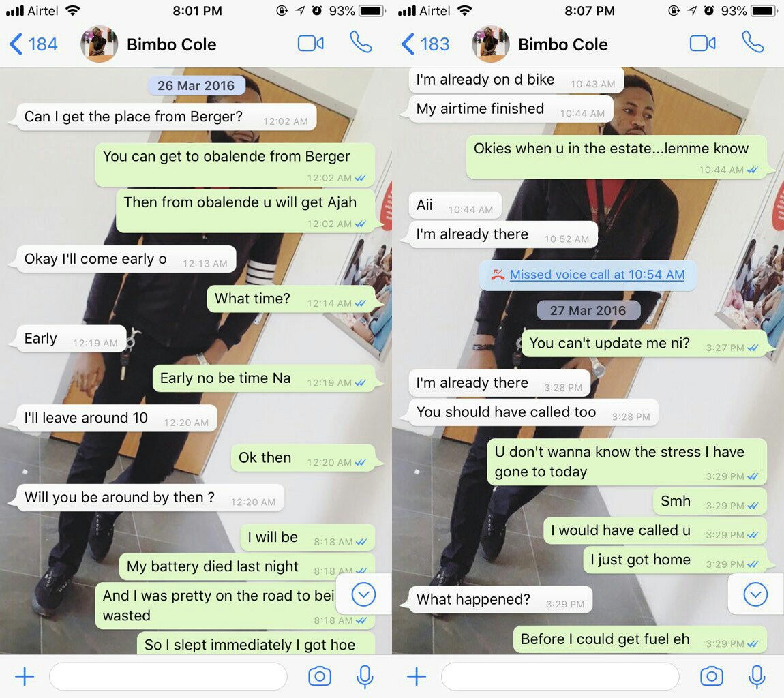Go back to chats showing 184
Screen dimensions: 784x698
(33, 44)
